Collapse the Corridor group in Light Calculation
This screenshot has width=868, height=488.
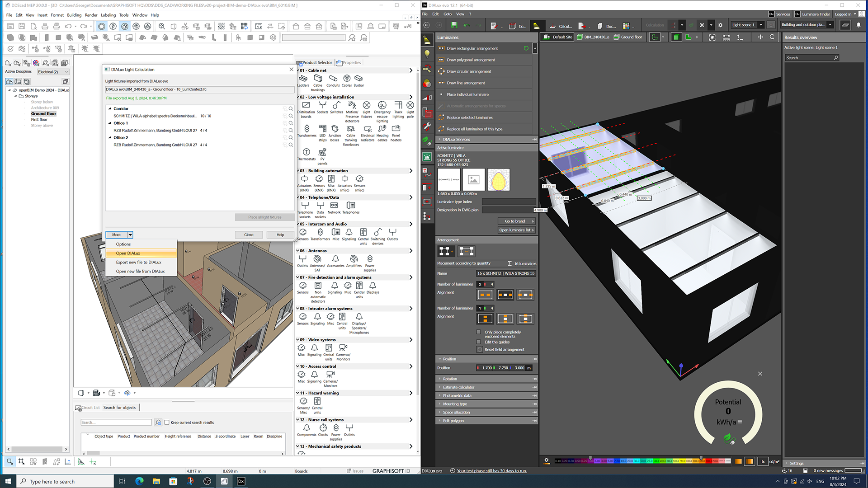109,109
